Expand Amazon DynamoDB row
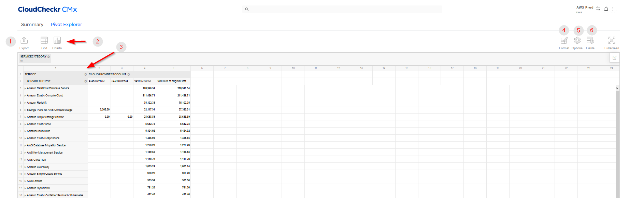 25,188
